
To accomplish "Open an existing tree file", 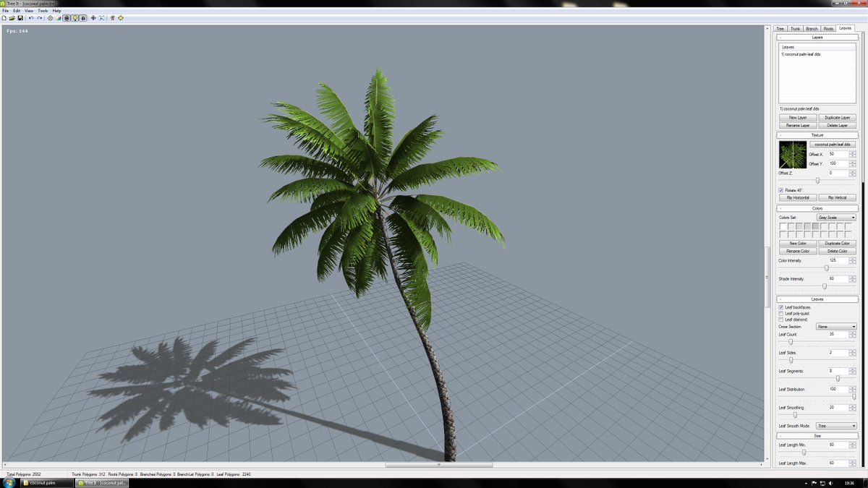I will (x=12, y=18).
